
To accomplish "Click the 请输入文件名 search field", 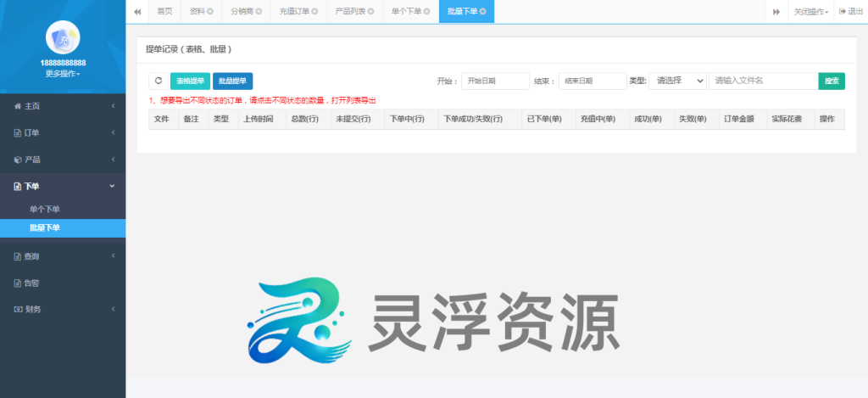I will tap(764, 81).
